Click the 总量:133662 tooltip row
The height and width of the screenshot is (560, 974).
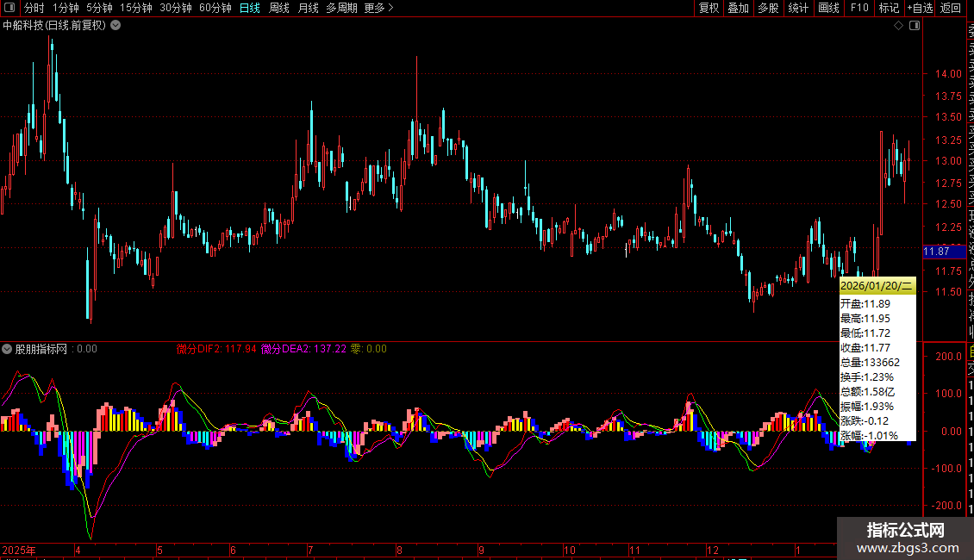tap(871, 363)
